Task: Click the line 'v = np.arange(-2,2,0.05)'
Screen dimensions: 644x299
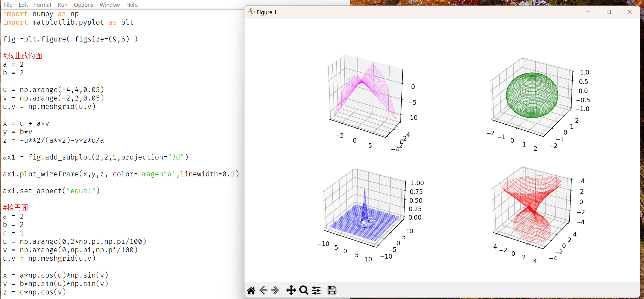Action: point(54,98)
